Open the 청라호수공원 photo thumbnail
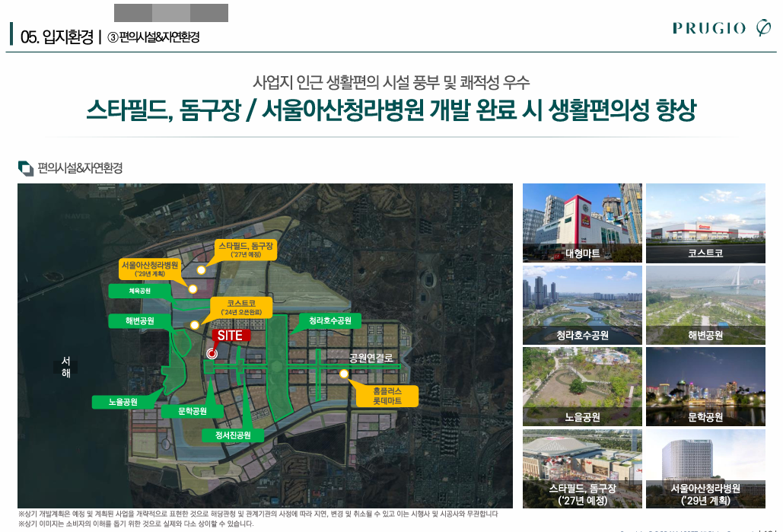Image resolution: width=783 pixels, height=532 pixels. (582, 304)
